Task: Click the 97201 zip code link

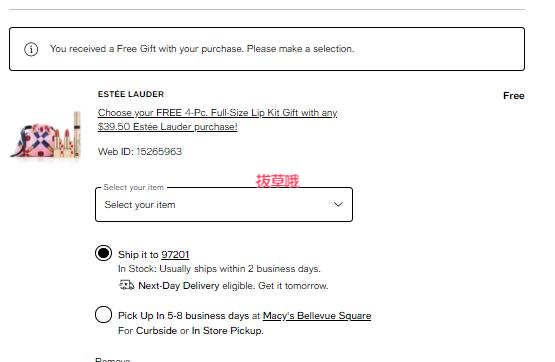Action: [175, 255]
